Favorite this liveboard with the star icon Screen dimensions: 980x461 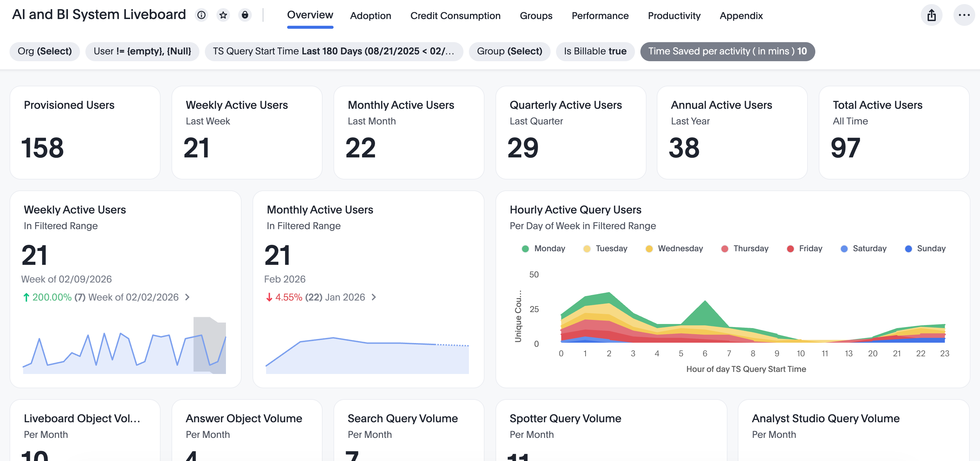(223, 15)
